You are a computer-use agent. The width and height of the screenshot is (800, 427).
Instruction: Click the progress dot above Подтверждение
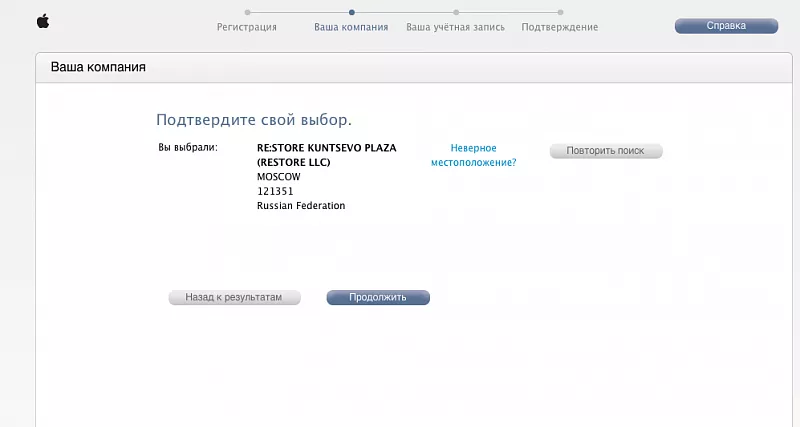[x=560, y=12]
